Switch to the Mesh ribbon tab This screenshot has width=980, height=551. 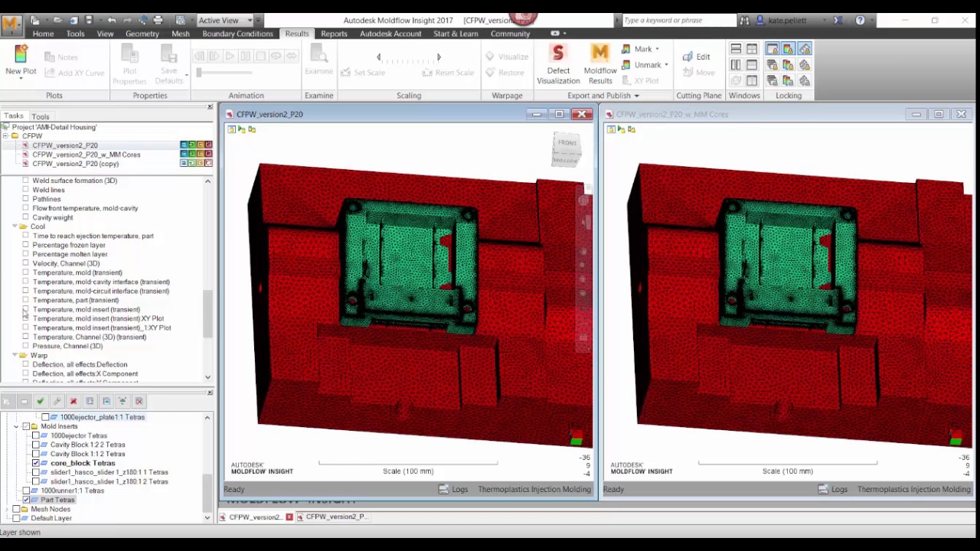coord(181,34)
